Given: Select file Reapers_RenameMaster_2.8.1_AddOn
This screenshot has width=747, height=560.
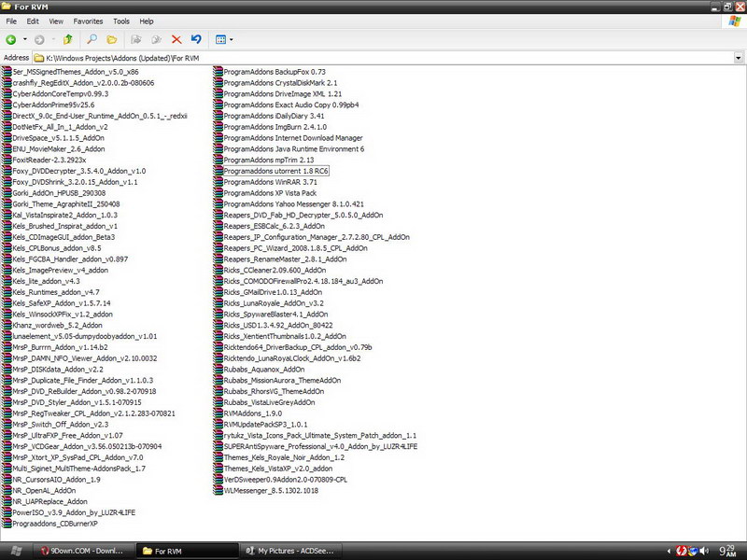Looking at the screenshot, I should pos(286,259).
